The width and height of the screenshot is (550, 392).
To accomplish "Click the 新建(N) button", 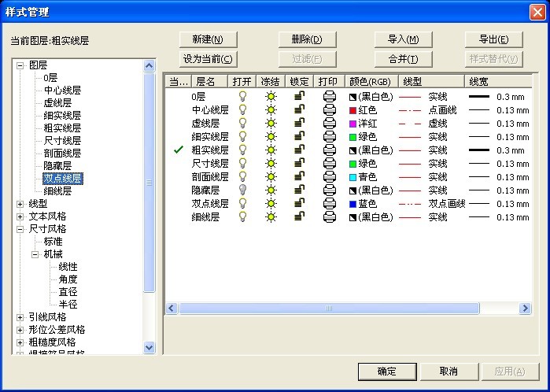I will coord(208,40).
